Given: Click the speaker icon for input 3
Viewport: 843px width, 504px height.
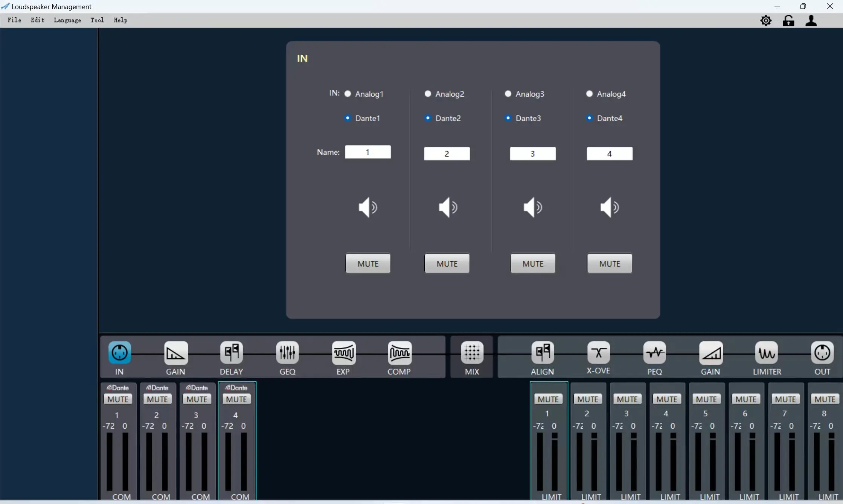Looking at the screenshot, I should tap(533, 207).
